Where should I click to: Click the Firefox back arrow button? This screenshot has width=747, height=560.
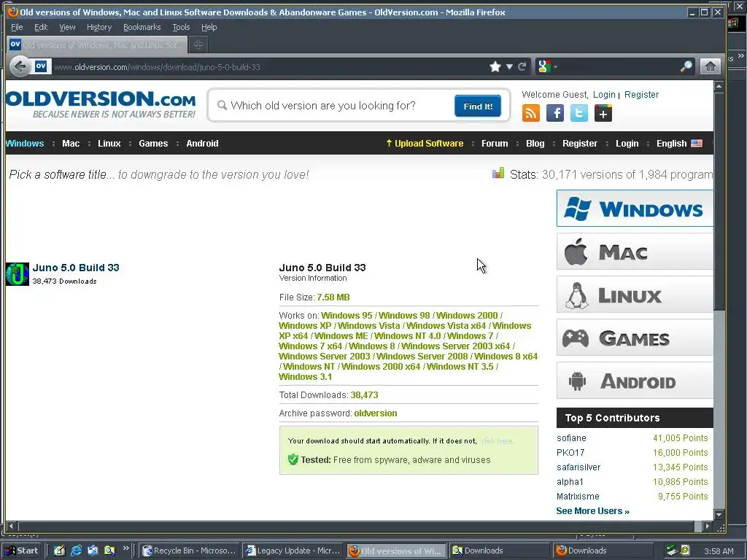coord(20,66)
